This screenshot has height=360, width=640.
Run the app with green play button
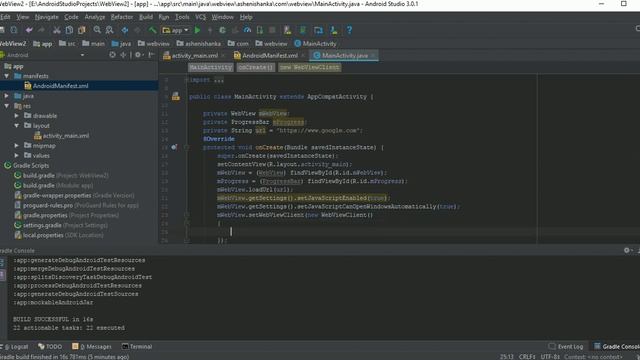click(198, 30)
